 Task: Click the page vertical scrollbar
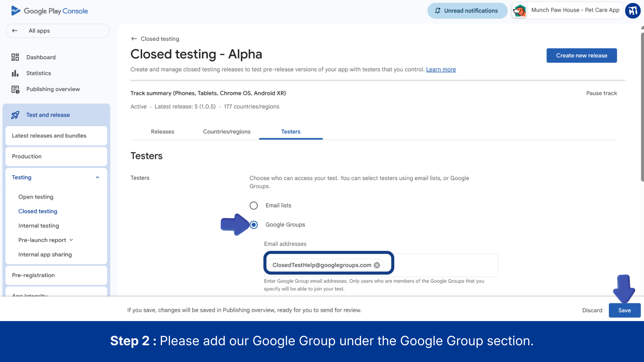642,107
